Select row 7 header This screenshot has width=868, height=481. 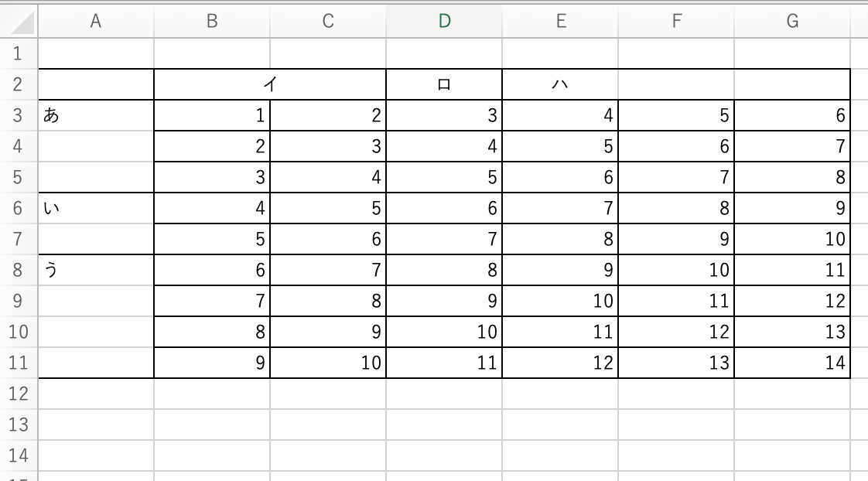point(17,238)
